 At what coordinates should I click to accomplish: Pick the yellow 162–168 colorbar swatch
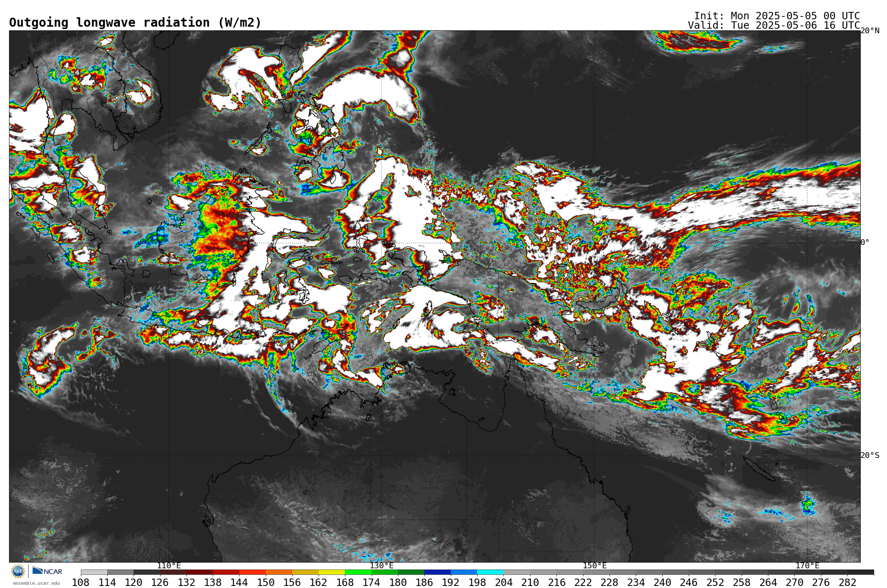[x=332, y=572]
